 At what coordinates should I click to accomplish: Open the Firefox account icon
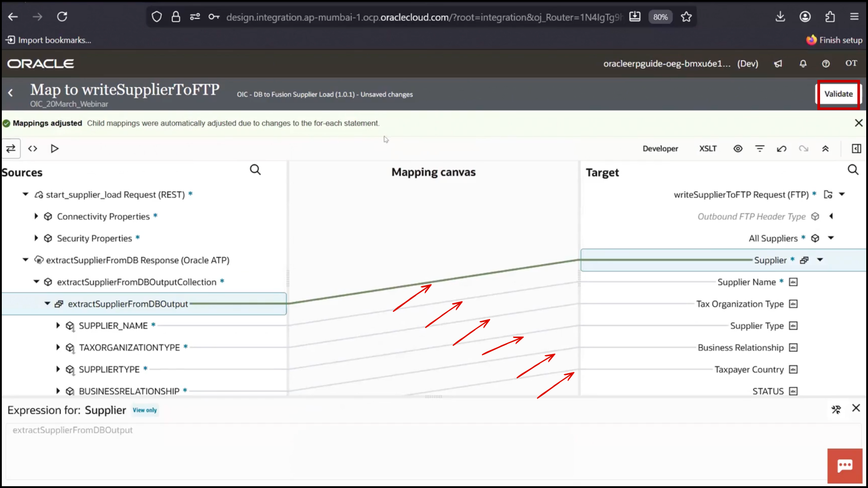pyautogui.click(x=805, y=17)
